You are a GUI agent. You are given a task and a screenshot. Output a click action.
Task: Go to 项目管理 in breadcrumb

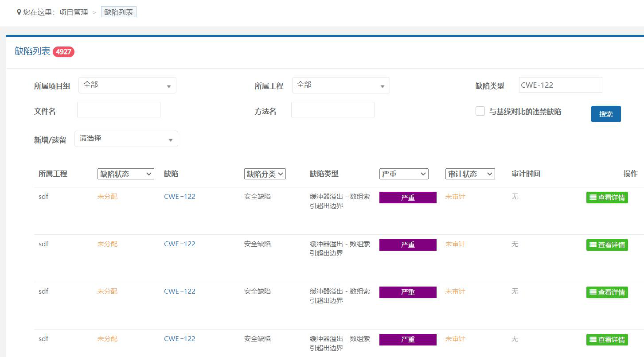(x=74, y=12)
